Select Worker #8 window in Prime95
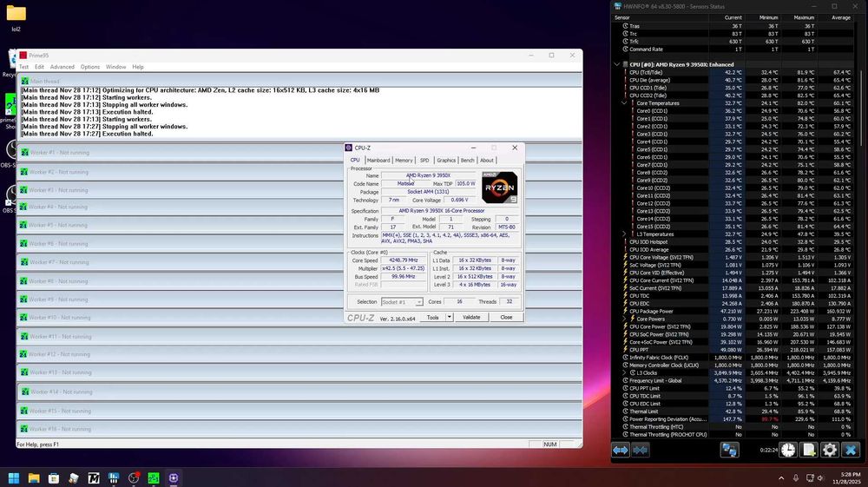 pyautogui.click(x=299, y=281)
